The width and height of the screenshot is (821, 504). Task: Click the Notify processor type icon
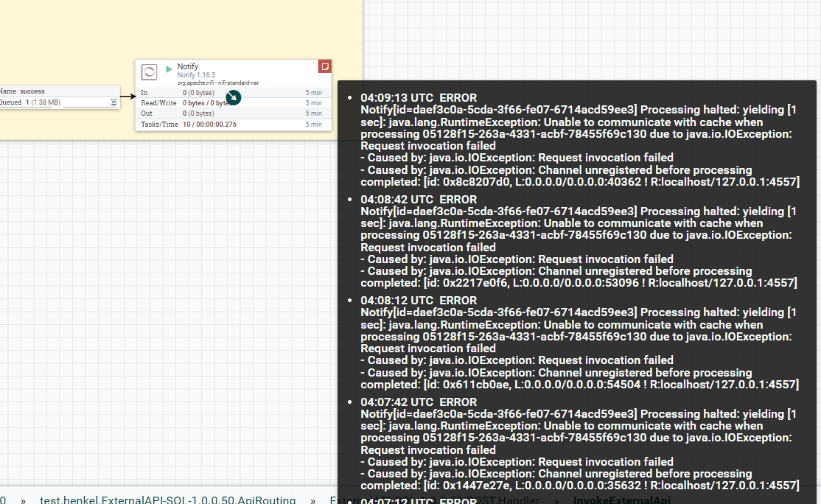click(x=149, y=72)
